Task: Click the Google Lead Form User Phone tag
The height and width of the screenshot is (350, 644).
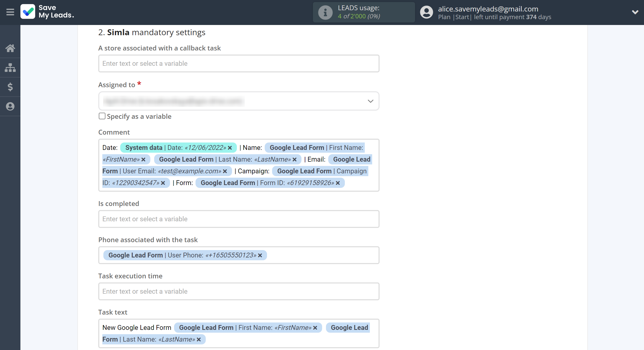Action: (x=185, y=255)
